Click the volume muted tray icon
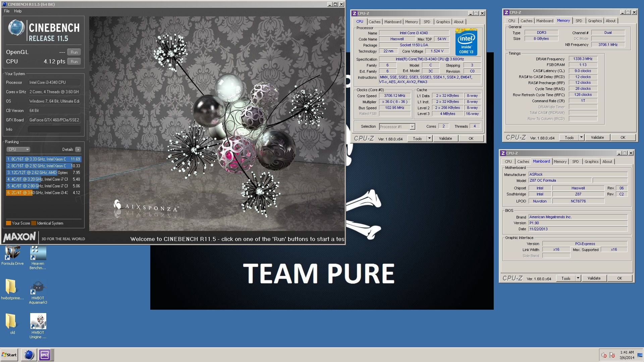 pos(604,355)
